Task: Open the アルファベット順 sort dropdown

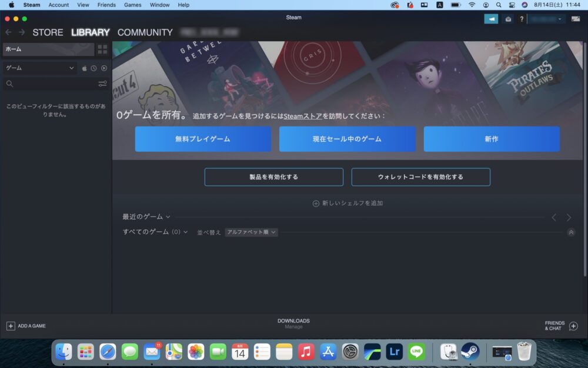Action: coord(251,232)
